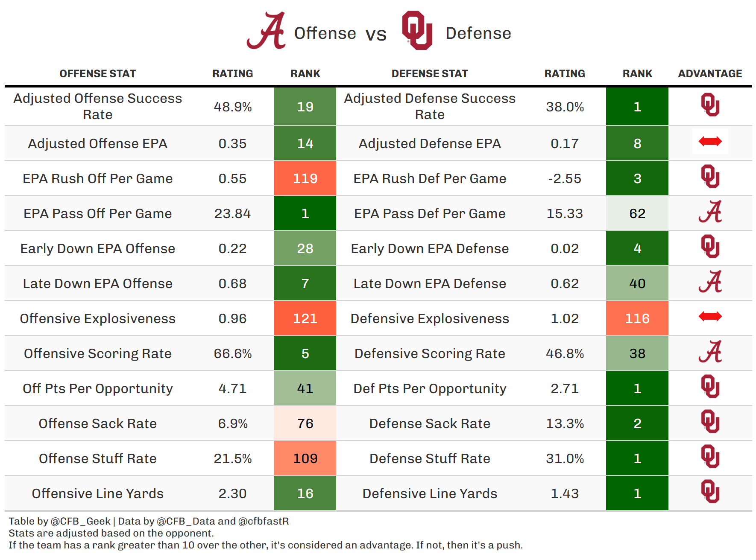
Task: Click the Oklahoma advantage logo for Sack Rate row
Action: pyautogui.click(x=710, y=422)
